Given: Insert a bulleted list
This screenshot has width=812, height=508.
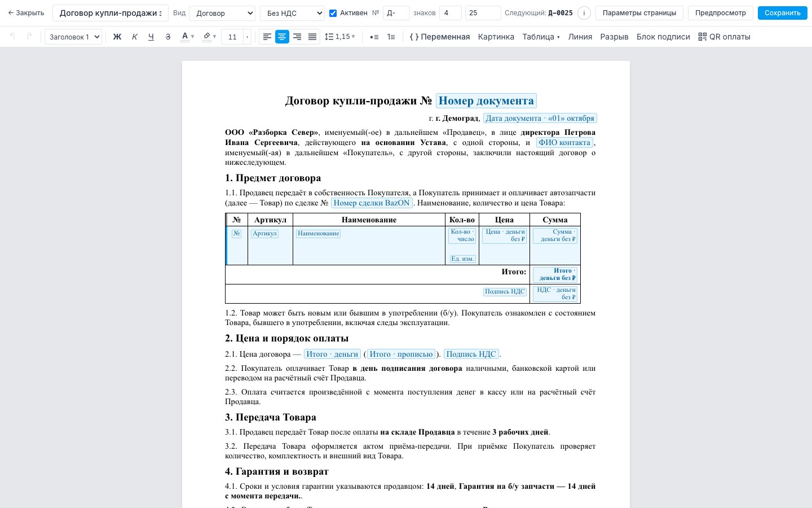Looking at the screenshot, I should pos(374,37).
